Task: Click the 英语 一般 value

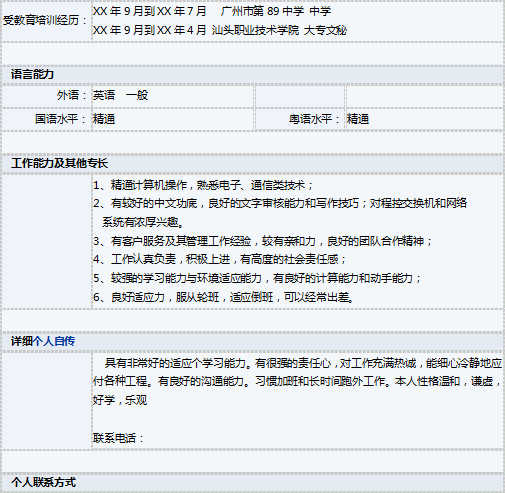Action: [x=120, y=95]
